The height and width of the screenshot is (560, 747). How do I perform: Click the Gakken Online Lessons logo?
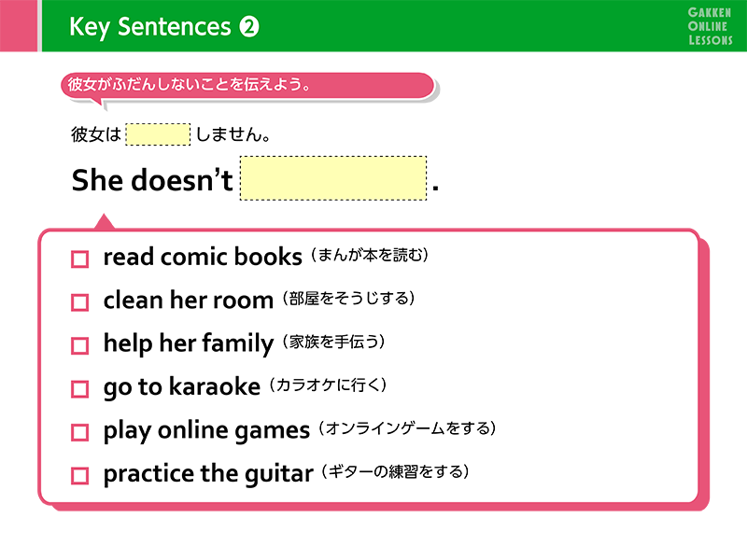click(x=710, y=26)
